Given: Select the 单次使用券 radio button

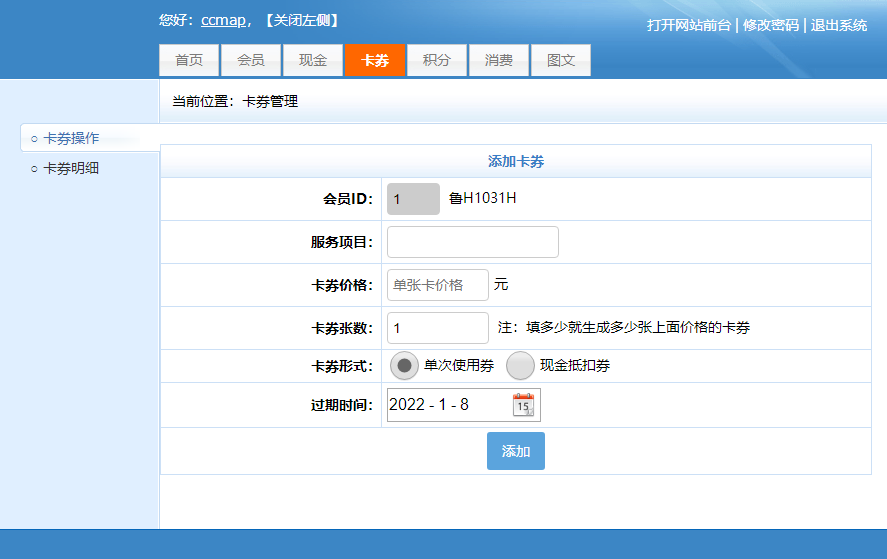Looking at the screenshot, I should tap(405, 366).
